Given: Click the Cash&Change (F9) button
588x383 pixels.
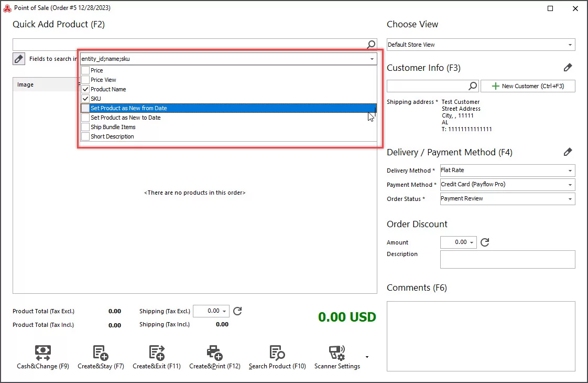Looking at the screenshot, I should pyautogui.click(x=43, y=357).
